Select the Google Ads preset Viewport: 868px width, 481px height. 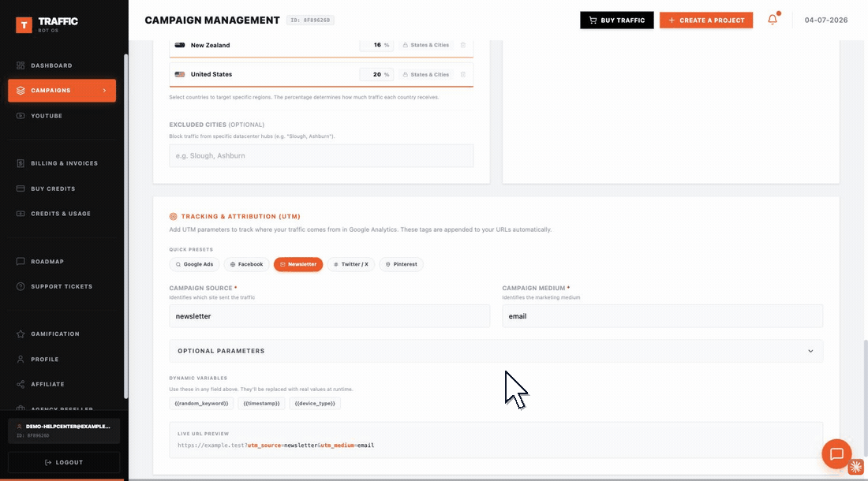click(x=194, y=264)
